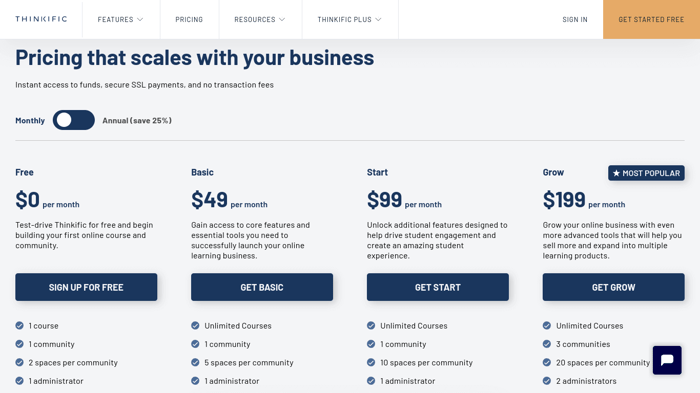Viewport: 700px width, 393px height.
Task: Click the Basic plan heading
Action: 202,172
